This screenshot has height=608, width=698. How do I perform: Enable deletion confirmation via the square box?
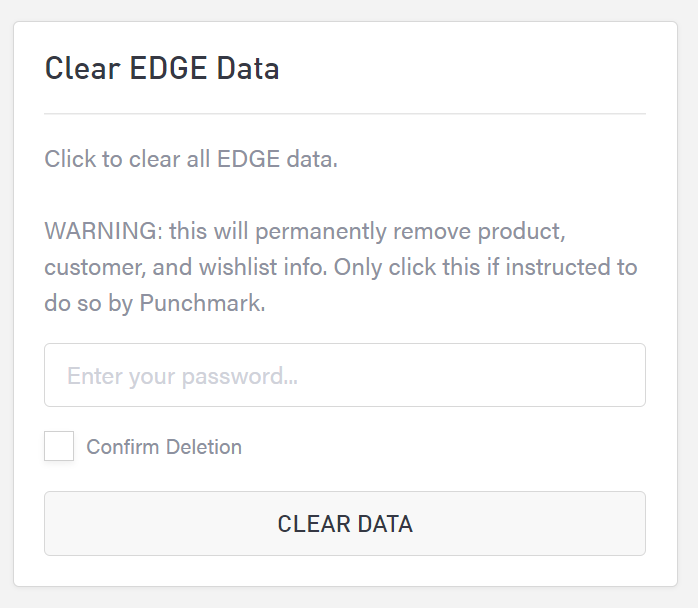59,446
